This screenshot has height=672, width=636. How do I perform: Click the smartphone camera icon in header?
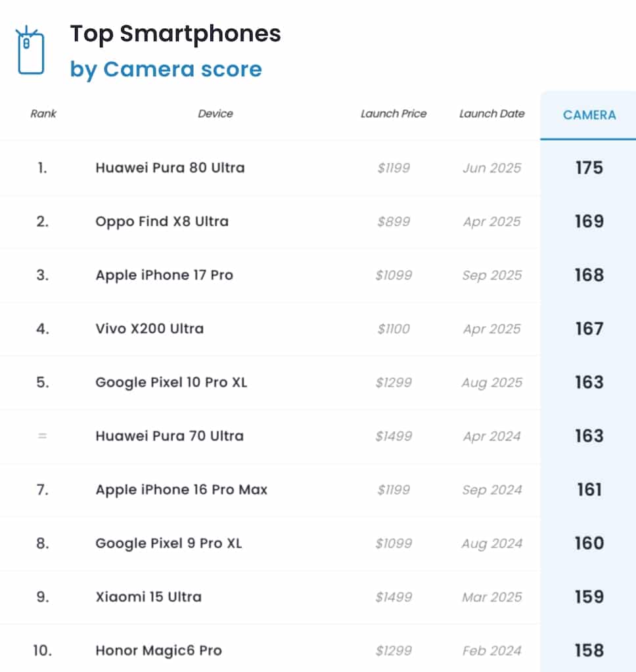point(30,51)
